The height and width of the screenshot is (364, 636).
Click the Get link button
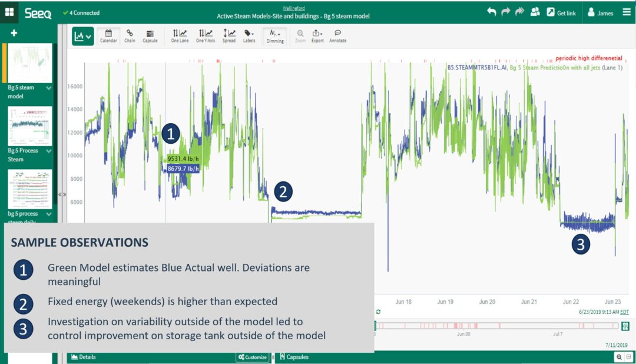[561, 12]
